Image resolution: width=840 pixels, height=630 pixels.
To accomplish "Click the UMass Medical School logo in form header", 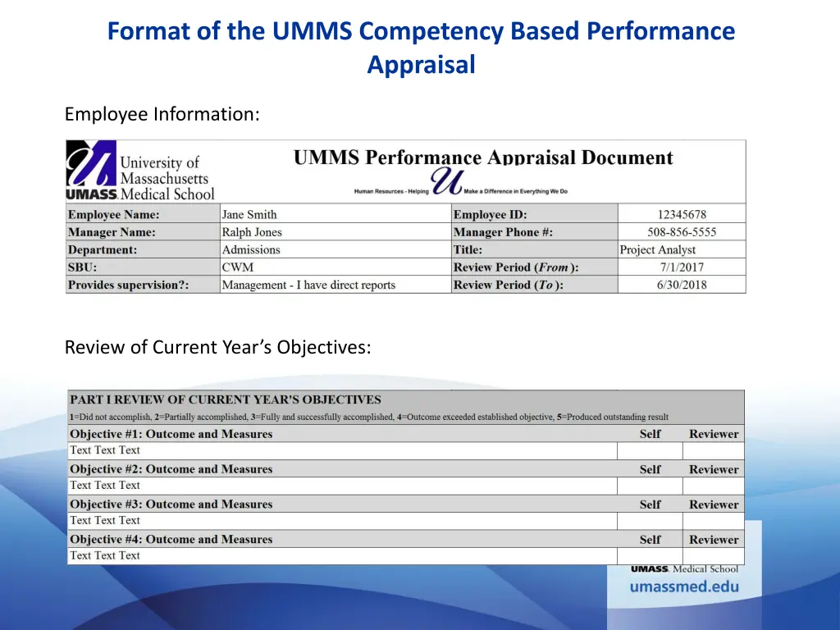I will point(140,171).
